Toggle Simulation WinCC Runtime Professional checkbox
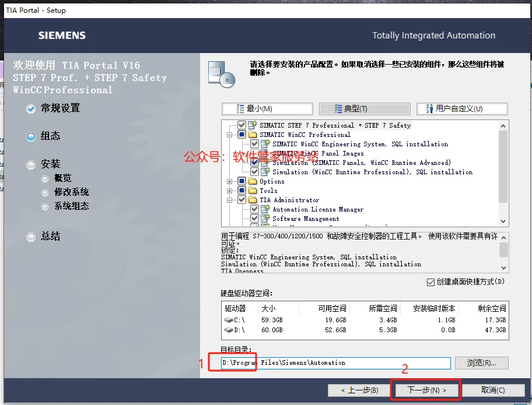 pos(254,172)
